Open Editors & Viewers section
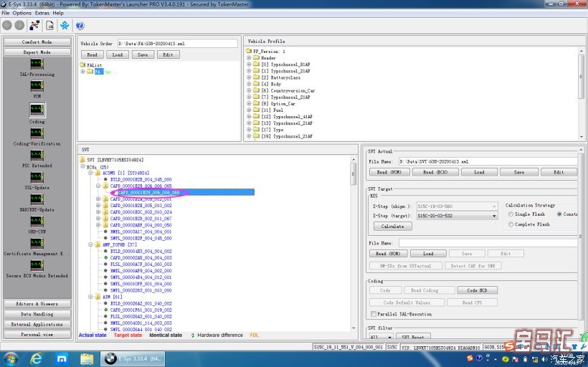 (37, 304)
